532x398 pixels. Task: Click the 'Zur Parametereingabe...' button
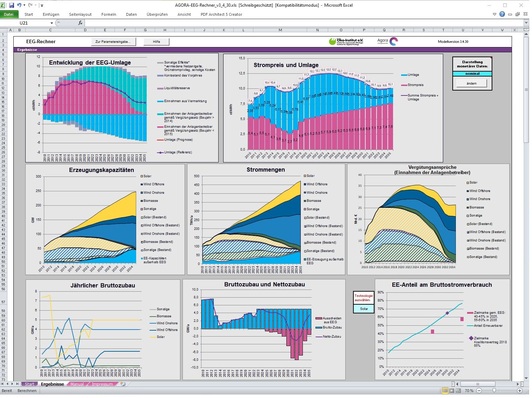point(114,42)
